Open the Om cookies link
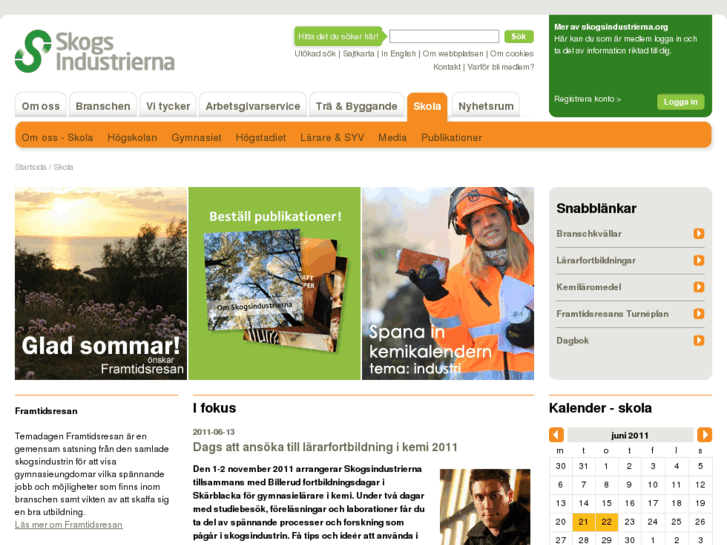The image size is (727, 545). (x=512, y=54)
